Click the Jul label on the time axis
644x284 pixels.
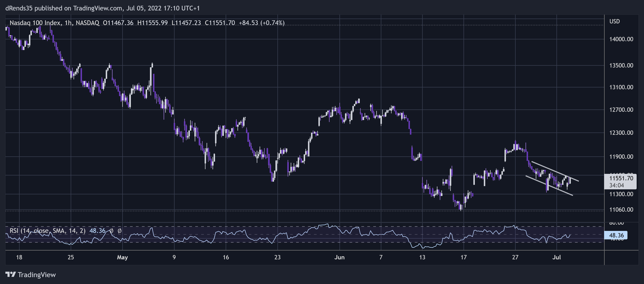(x=557, y=257)
